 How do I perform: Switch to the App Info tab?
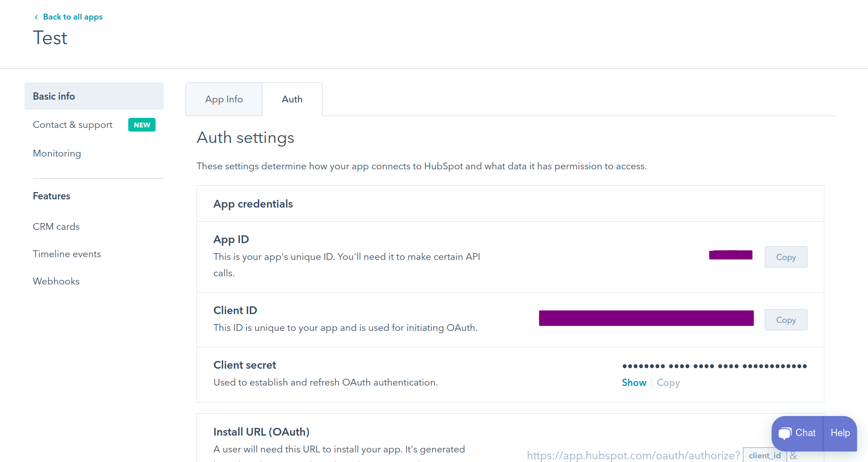[223, 99]
